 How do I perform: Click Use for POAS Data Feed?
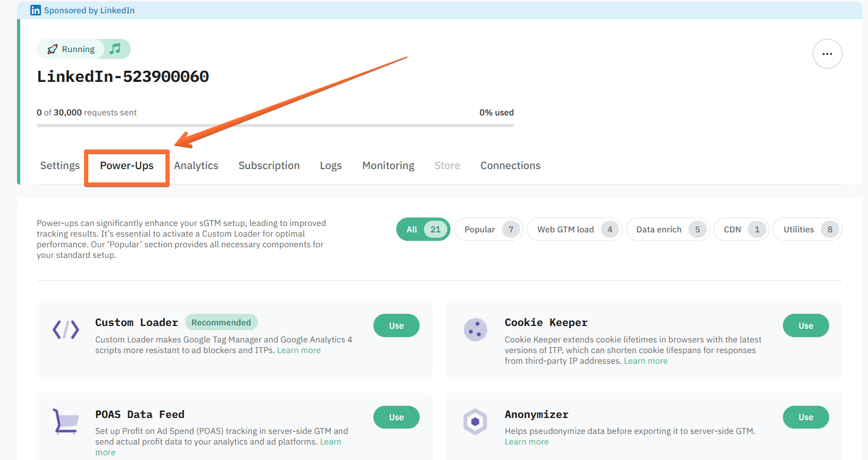pyautogui.click(x=396, y=417)
